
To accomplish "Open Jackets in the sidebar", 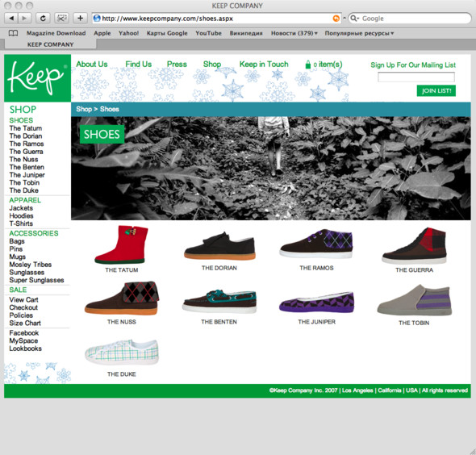I will [21, 208].
